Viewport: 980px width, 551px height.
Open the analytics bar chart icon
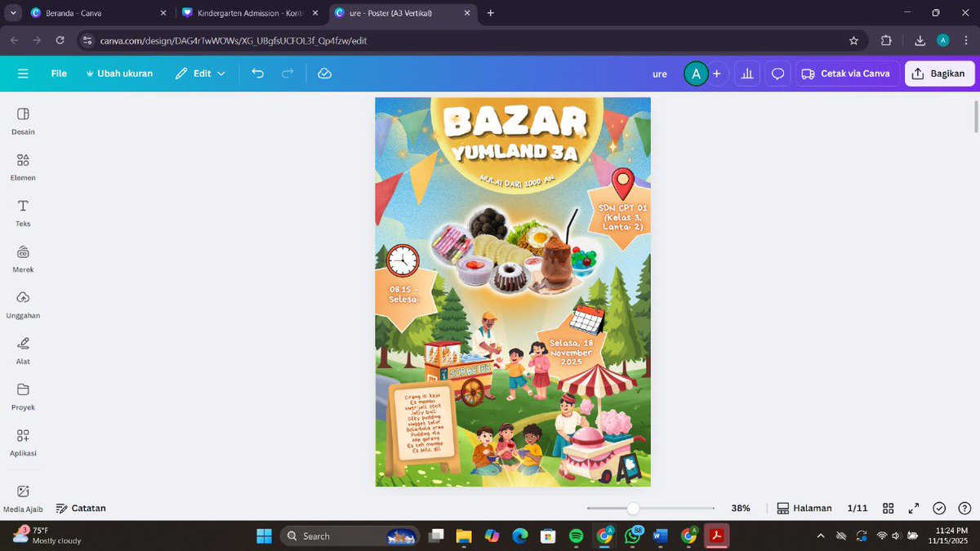point(746,73)
